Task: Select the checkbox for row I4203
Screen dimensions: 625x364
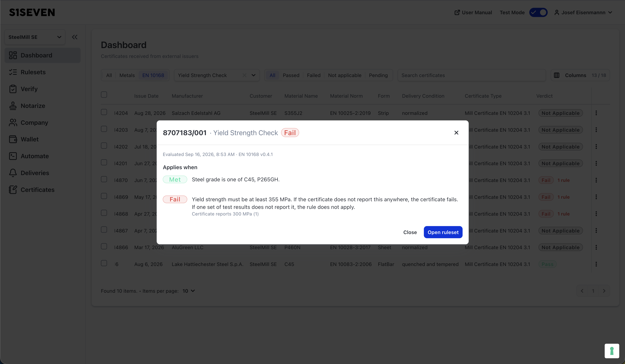Action: pos(104,129)
